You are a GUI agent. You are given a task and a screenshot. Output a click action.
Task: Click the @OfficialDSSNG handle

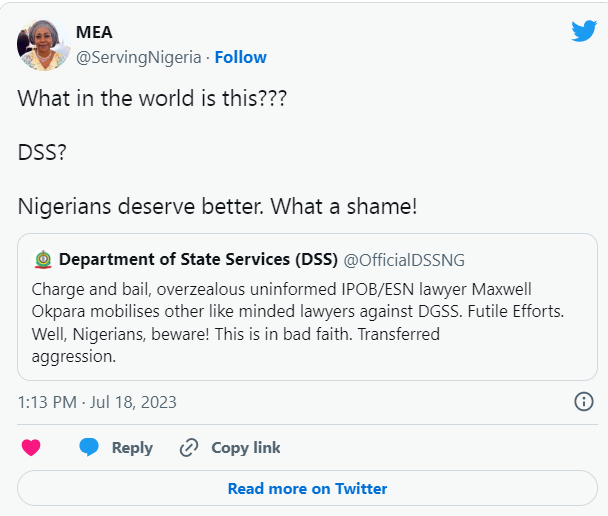404,260
